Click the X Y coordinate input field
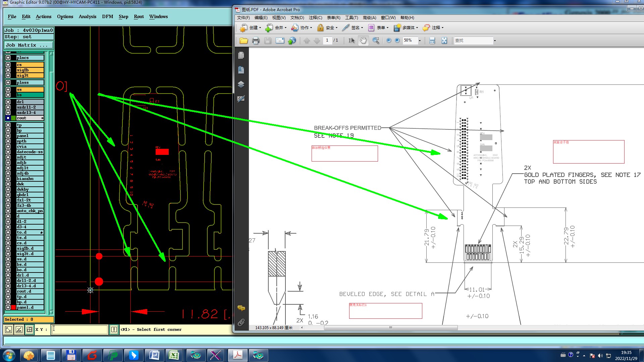Screen dimensions: 644x362 click(x=80, y=329)
